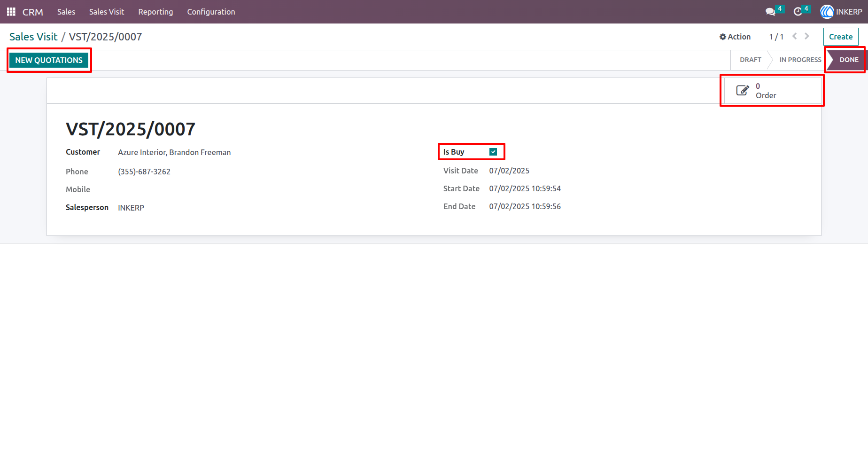Click the Create button
868x454 pixels.
[x=841, y=37]
